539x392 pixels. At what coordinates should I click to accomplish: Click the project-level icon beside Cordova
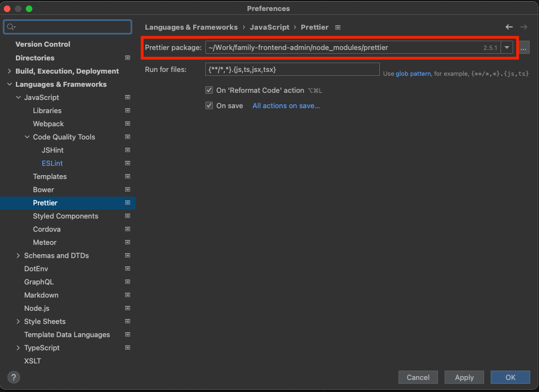point(127,229)
